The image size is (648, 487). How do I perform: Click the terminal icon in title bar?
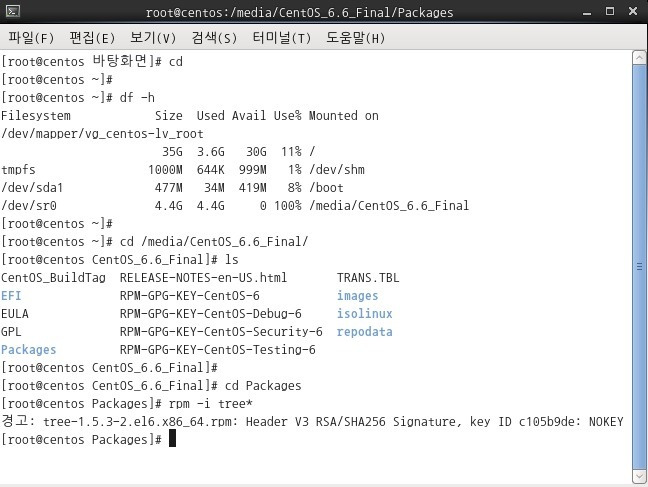point(12,11)
